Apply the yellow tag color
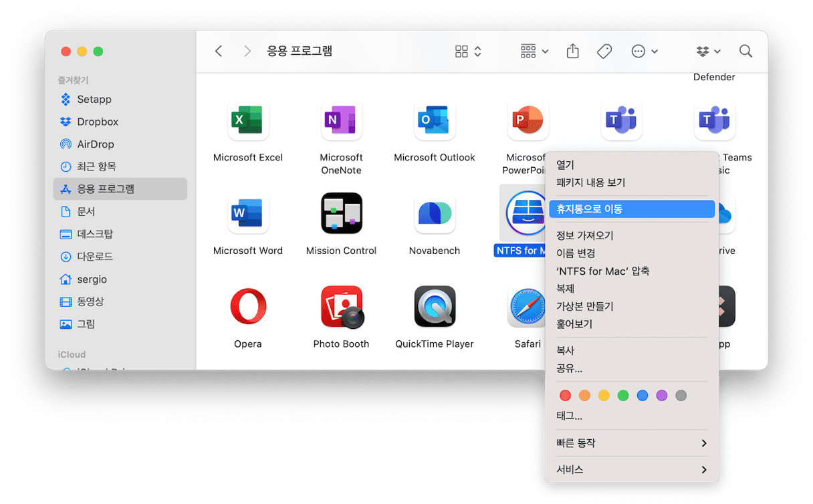This screenshot has width=813, height=504. [604, 396]
